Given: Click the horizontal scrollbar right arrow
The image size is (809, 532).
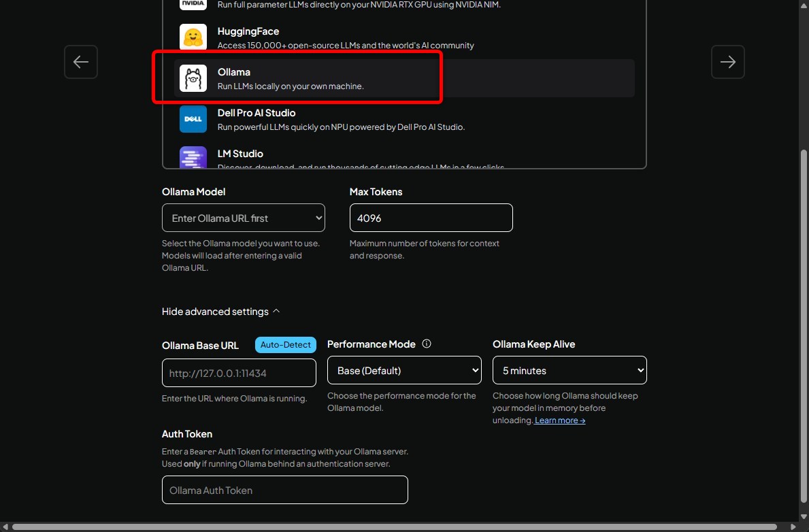Looking at the screenshot, I should click(x=793, y=527).
